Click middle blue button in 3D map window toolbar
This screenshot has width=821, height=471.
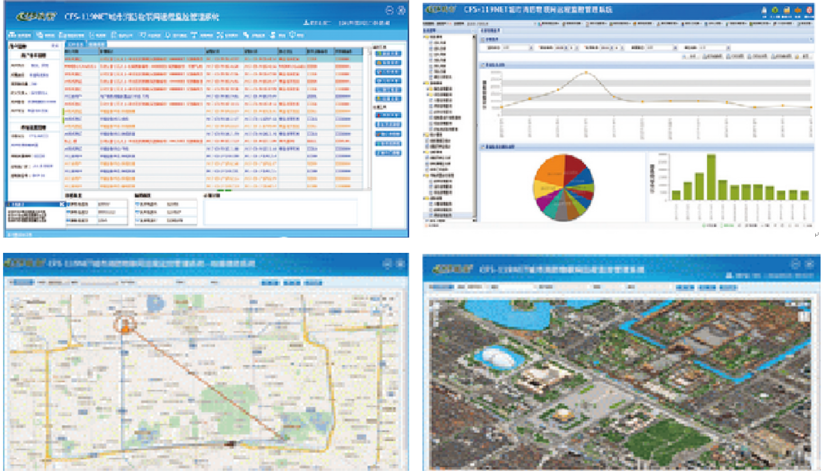(707, 287)
